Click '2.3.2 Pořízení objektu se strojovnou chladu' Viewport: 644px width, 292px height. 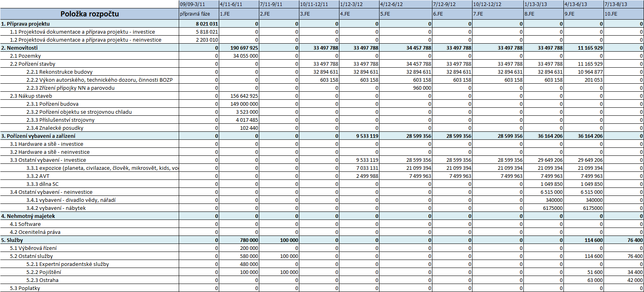pos(79,112)
